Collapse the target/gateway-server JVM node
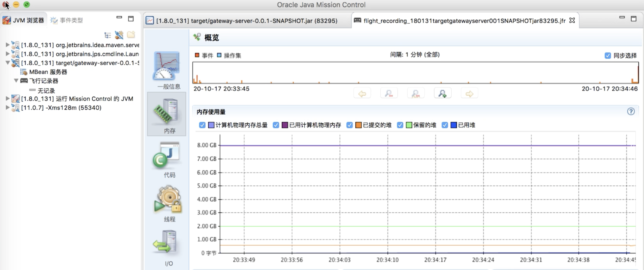644x270 pixels. pos(7,63)
